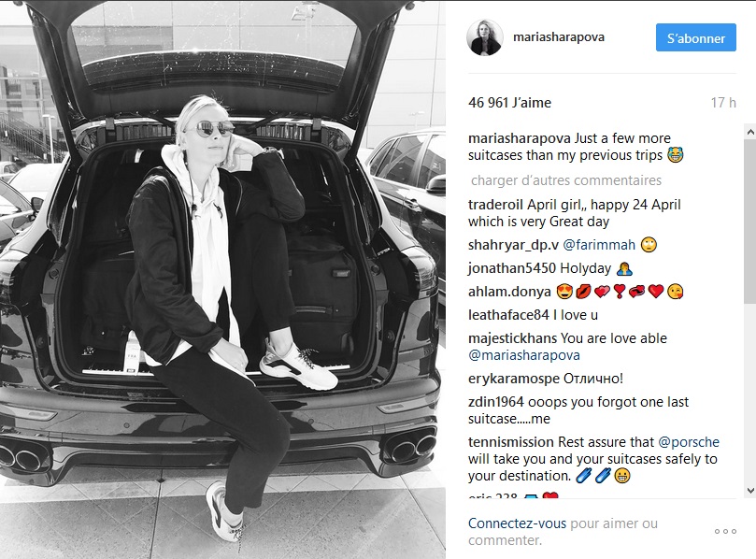This screenshot has width=756, height=559.
Task: View 46 961 J'aime likes count
Action: point(509,103)
